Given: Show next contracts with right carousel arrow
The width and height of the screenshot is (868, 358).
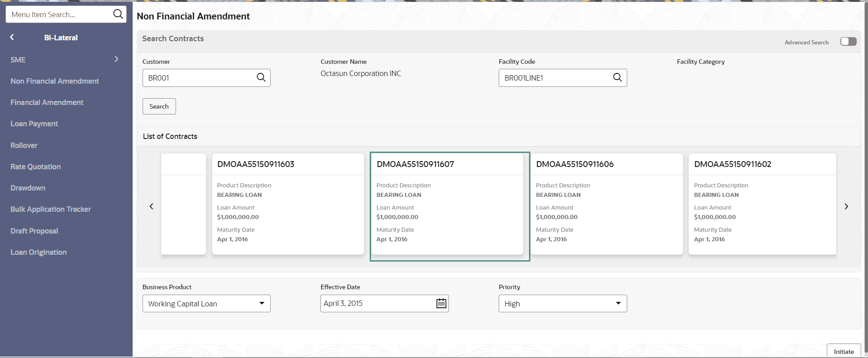Looking at the screenshot, I should point(846,206).
